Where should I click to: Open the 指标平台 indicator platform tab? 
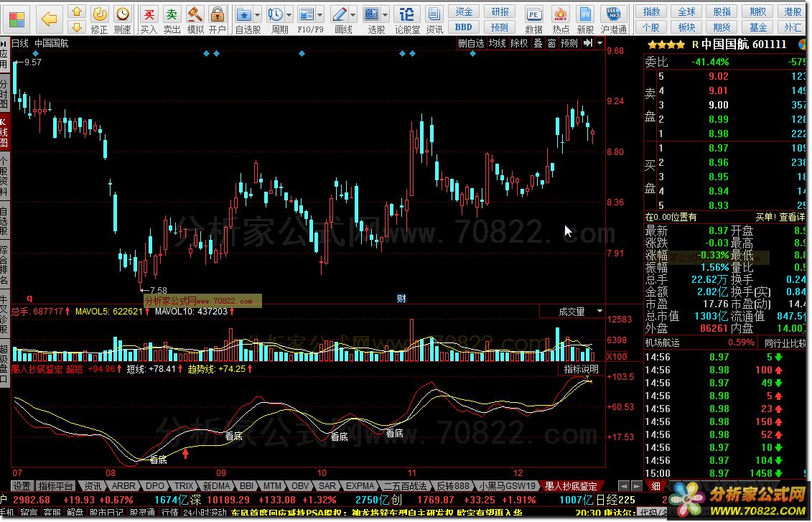tap(55, 486)
